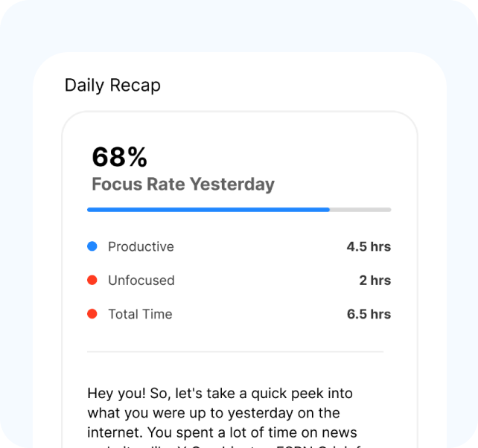Image resolution: width=478 pixels, height=448 pixels.
Task: Click the 4.5 hrs productive value
Action: point(369,246)
